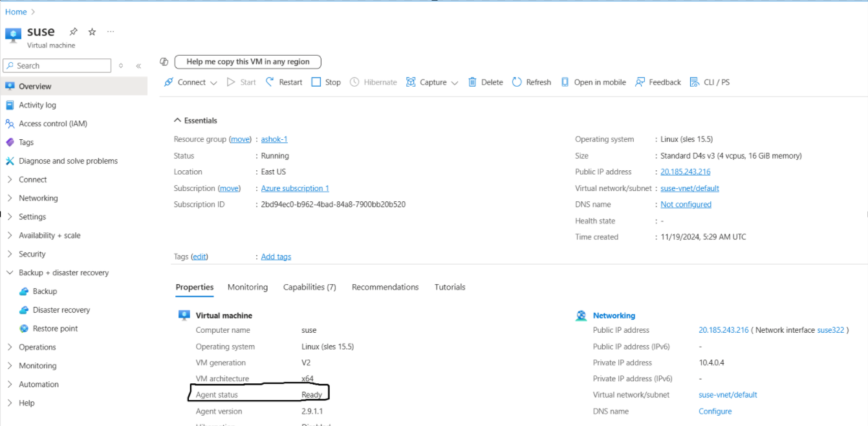This screenshot has height=426, width=868.
Task: Click the Connect toolbar icon
Action: coord(169,82)
